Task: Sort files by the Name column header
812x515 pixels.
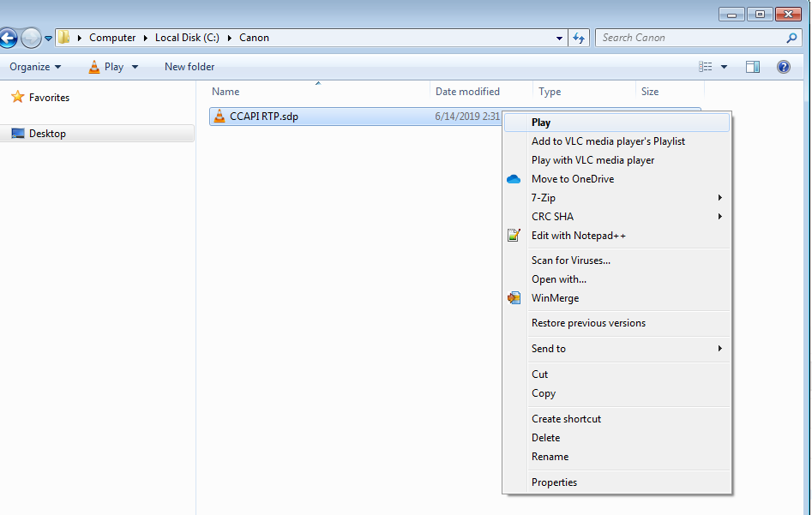Action: (x=226, y=91)
